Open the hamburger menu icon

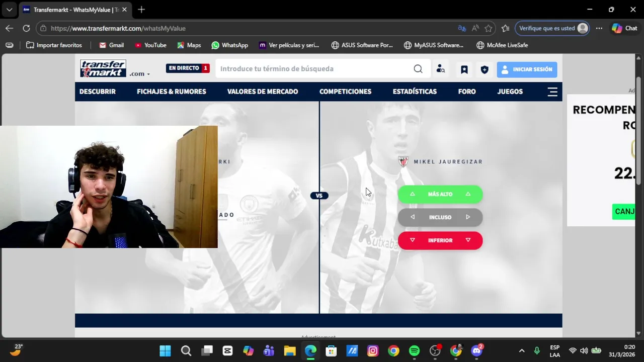tap(552, 92)
